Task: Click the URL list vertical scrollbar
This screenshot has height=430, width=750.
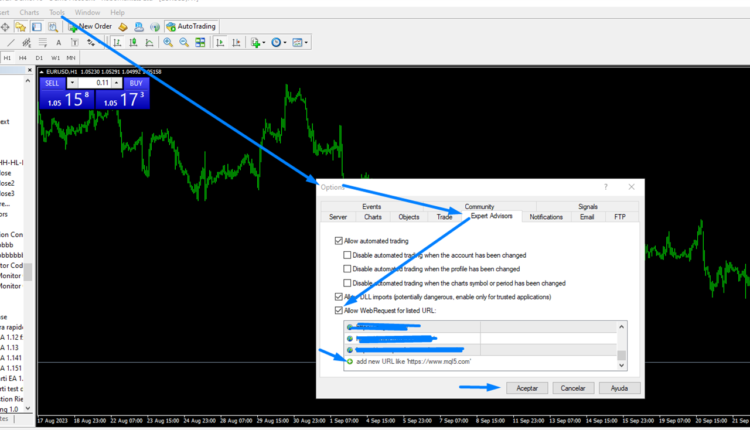Action: coord(621,343)
